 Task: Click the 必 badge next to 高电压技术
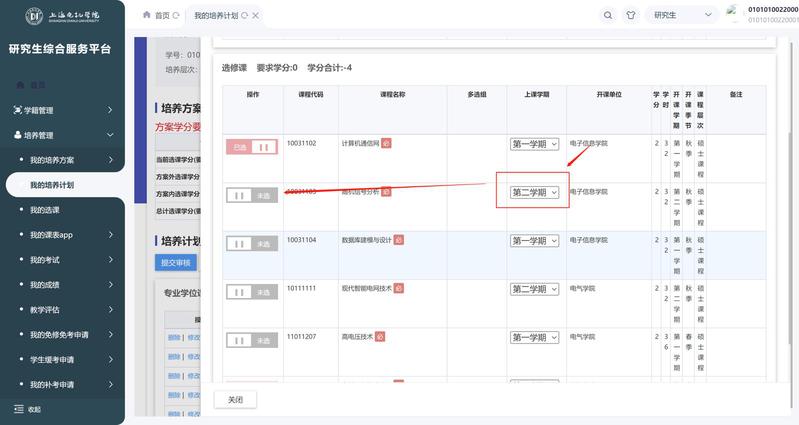click(x=380, y=337)
